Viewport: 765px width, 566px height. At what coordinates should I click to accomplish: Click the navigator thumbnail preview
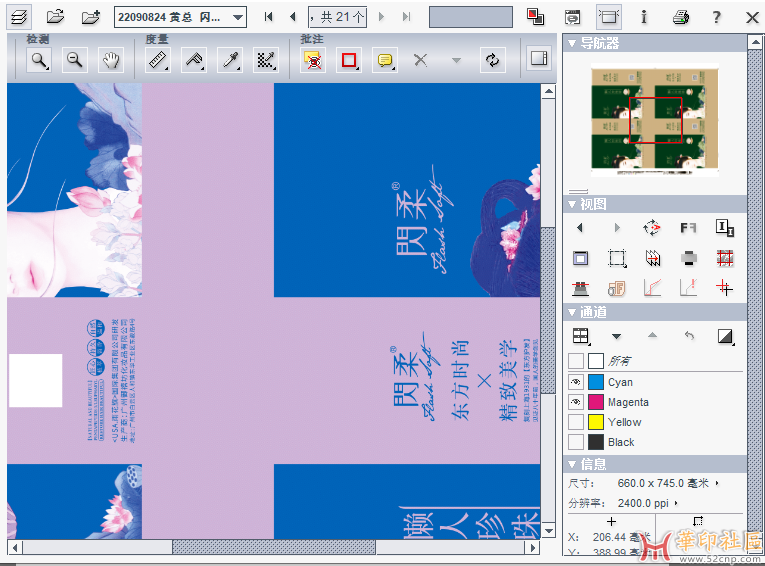[x=655, y=120]
